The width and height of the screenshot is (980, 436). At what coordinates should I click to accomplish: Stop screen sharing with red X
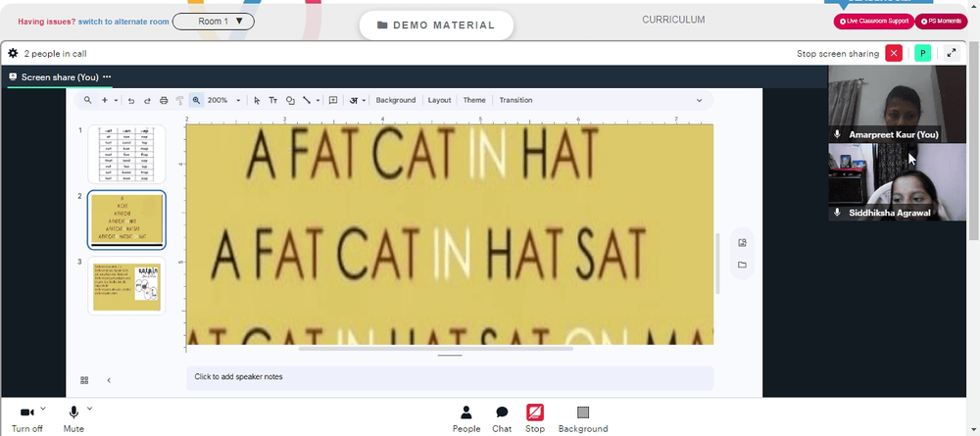894,53
